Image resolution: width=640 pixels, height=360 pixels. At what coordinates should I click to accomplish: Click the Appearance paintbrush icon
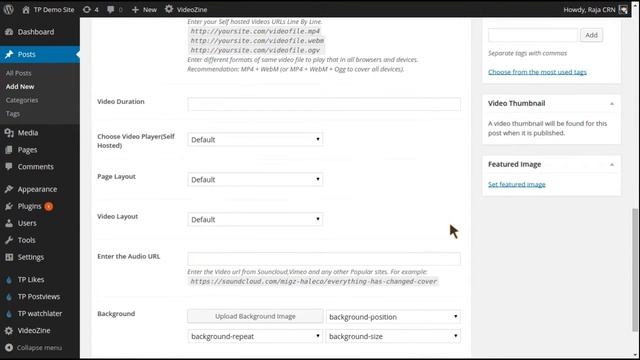9,189
